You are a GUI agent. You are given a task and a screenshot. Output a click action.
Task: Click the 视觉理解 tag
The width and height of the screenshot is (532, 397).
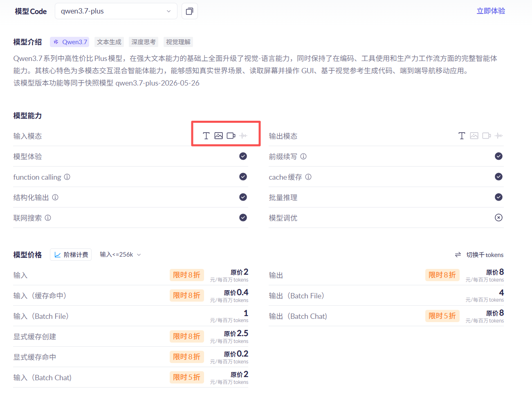[178, 42]
